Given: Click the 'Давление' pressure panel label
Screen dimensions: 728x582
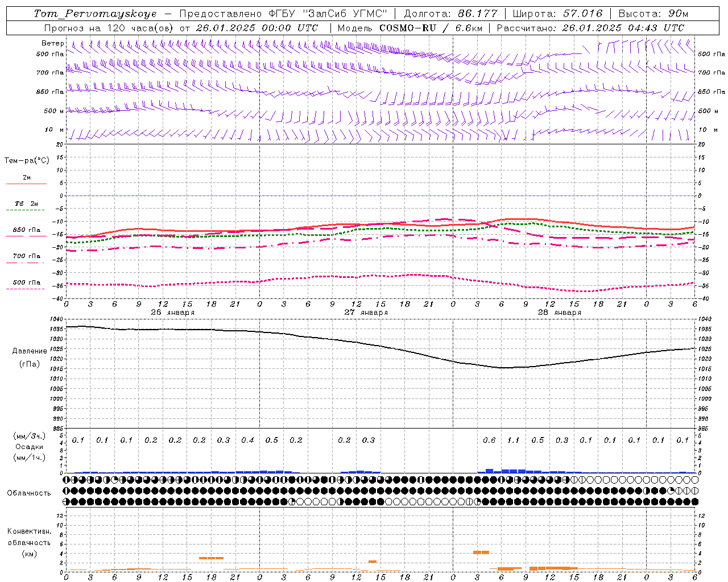Looking at the screenshot, I should click(30, 351).
